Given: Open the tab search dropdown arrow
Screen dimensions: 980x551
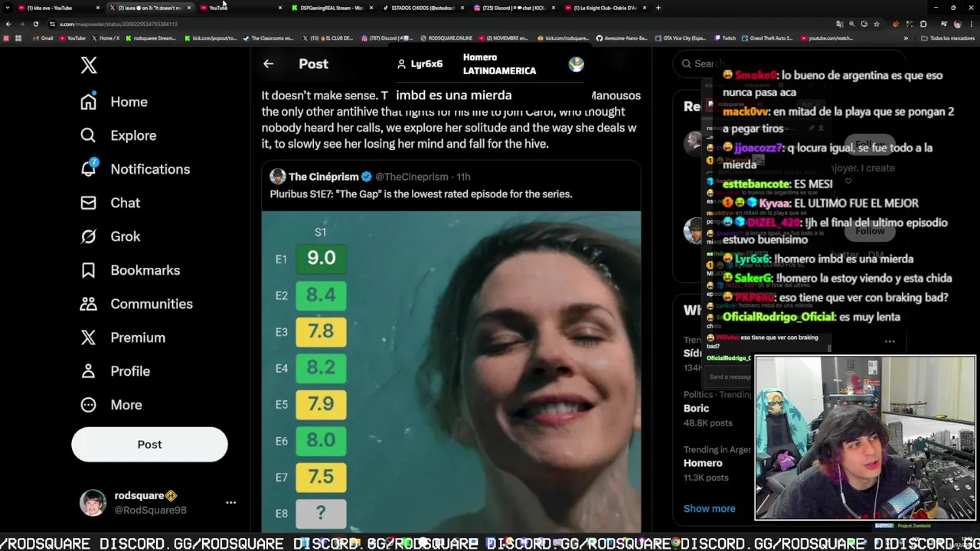Looking at the screenshot, I should tap(8, 8).
